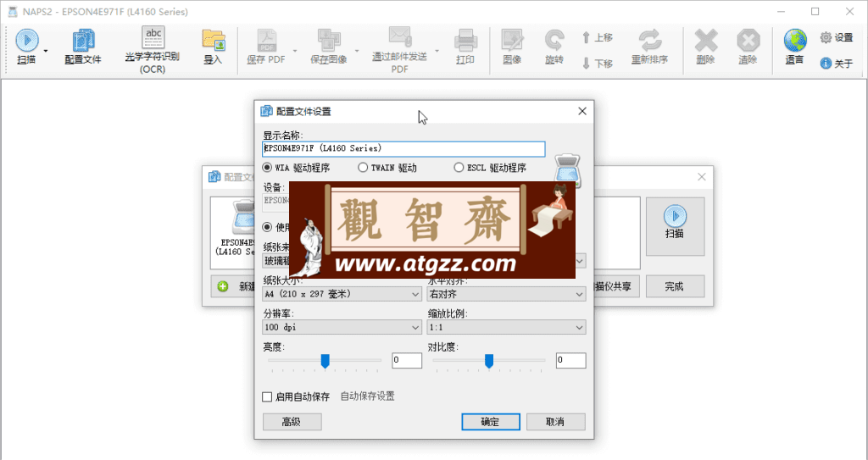Open the scan button dropdown arrow
Viewport: 868px width, 460px height.
(x=46, y=51)
